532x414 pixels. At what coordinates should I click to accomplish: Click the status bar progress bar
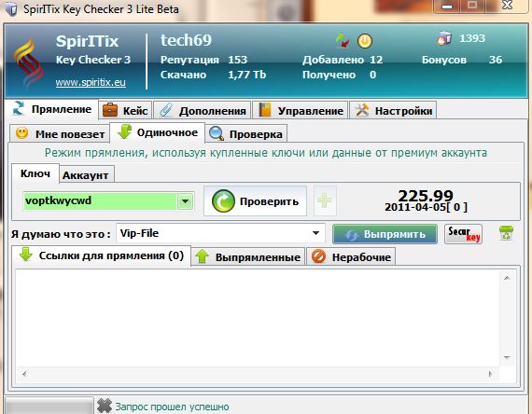[x=49, y=406]
